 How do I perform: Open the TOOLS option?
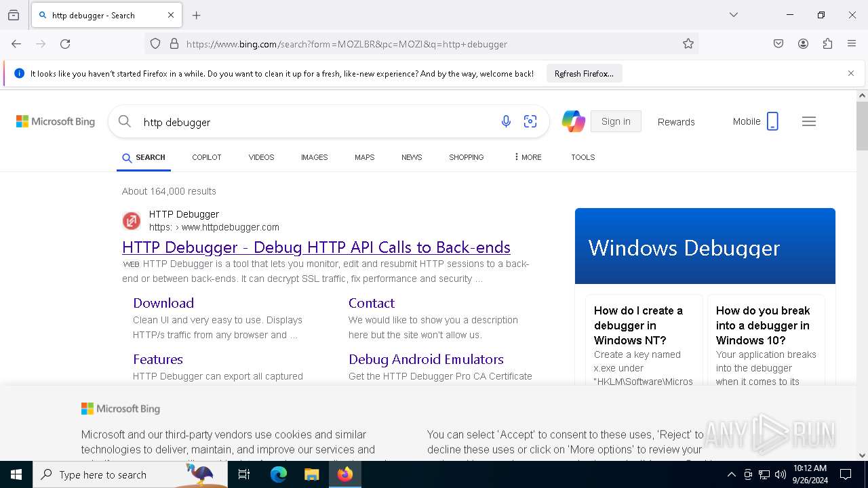pos(583,157)
